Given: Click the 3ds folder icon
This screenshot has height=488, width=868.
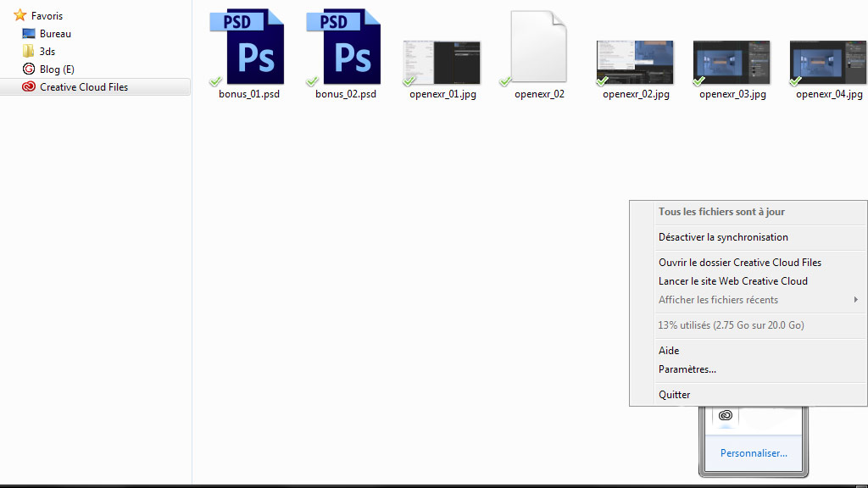Looking at the screenshot, I should click(x=28, y=52).
